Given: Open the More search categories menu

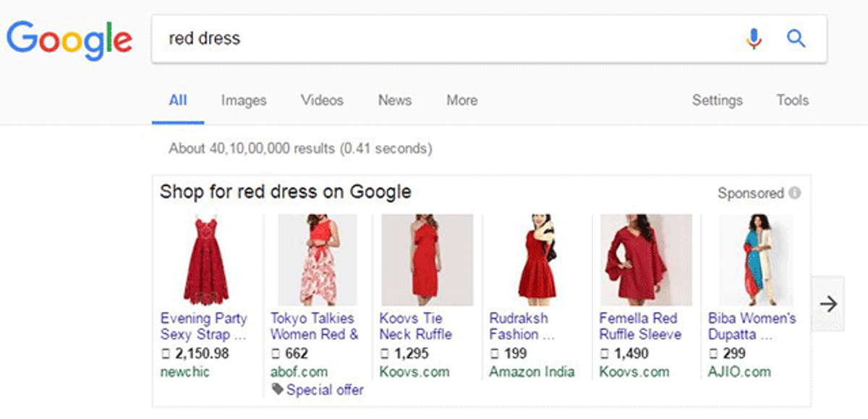Looking at the screenshot, I should point(461,101).
